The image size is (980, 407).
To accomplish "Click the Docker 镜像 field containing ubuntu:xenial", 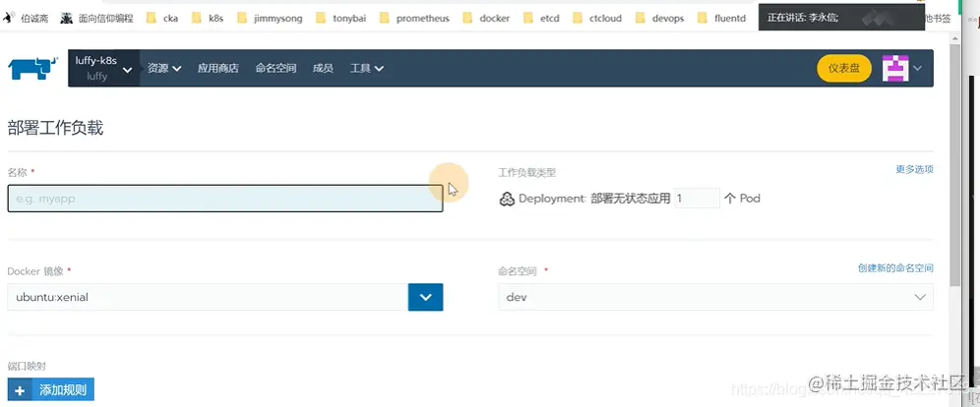I will pyautogui.click(x=208, y=297).
